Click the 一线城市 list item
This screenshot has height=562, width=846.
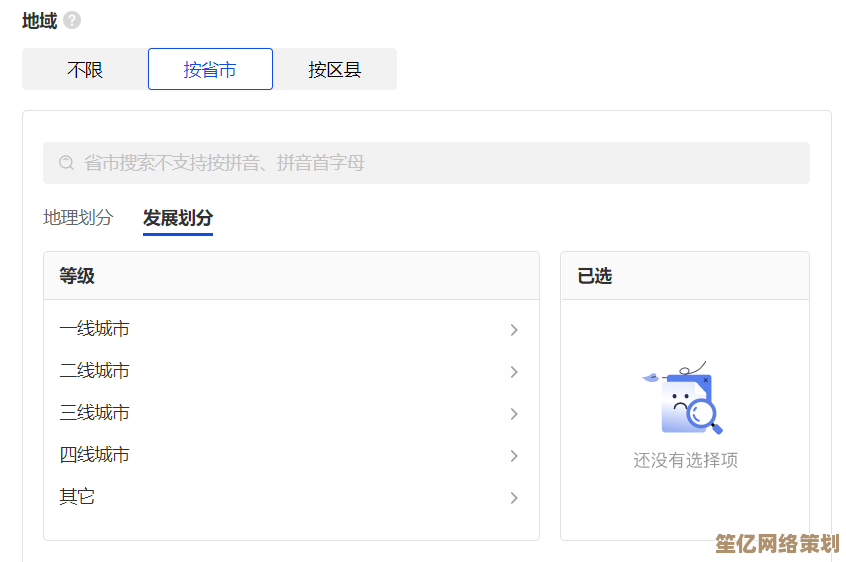pyautogui.click(x=95, y=329)
